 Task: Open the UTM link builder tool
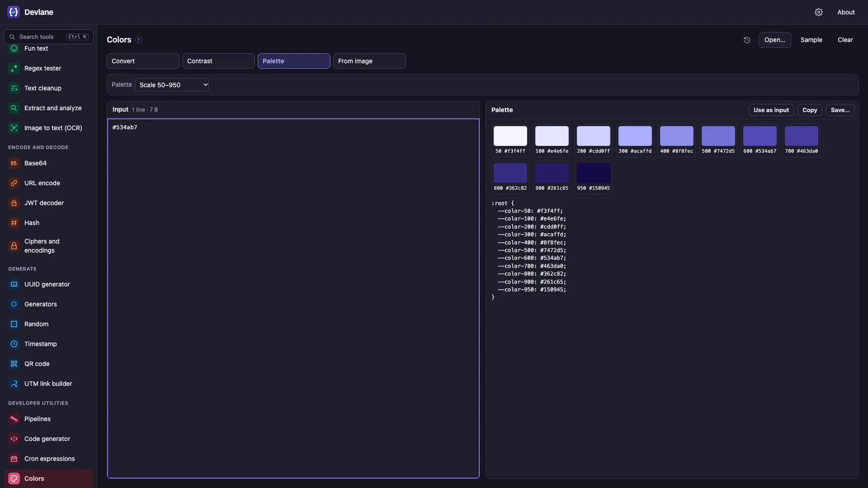[x=48, y=384]
